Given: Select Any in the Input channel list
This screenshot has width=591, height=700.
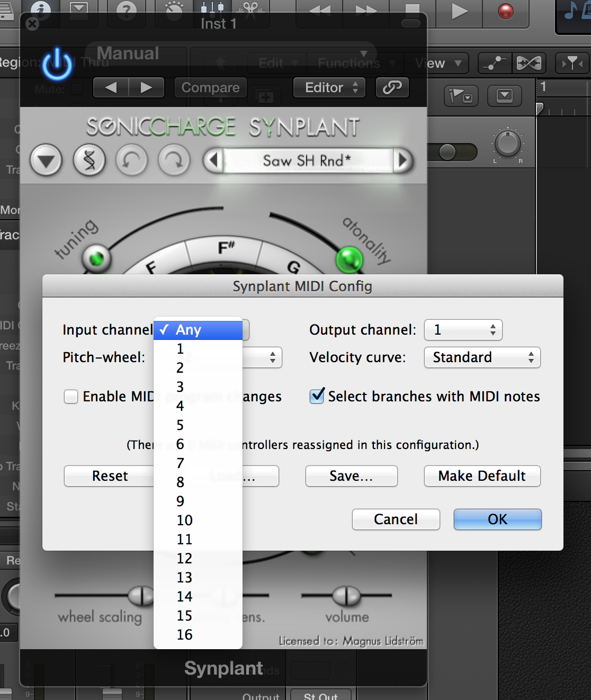Looking at the screenshot, I should pos(189,330).
